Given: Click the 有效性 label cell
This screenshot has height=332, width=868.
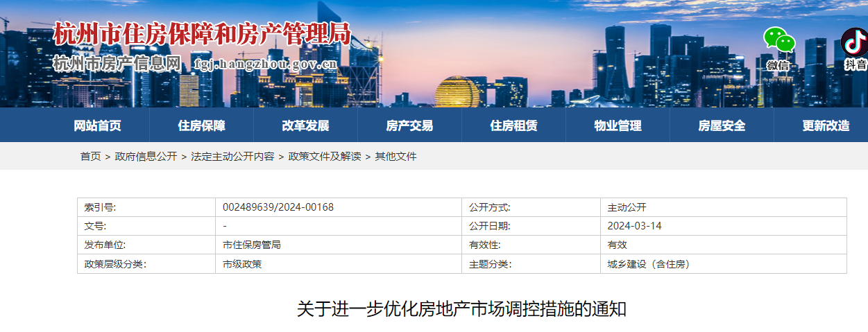Looking at the screenshot, I should [531, 245].
